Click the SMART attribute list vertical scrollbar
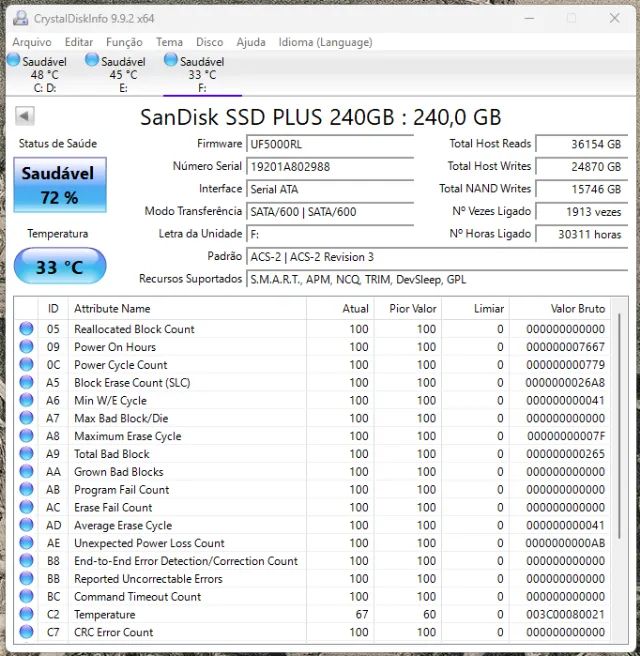The image size is (640, 656). pyautogui.click(x=619, y=425)
